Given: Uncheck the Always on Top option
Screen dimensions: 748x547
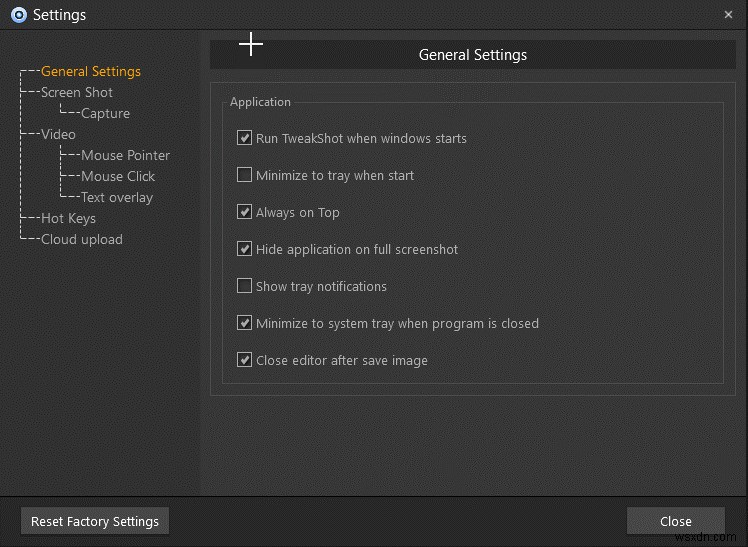Looking at the screenshot, I should 244,212.
